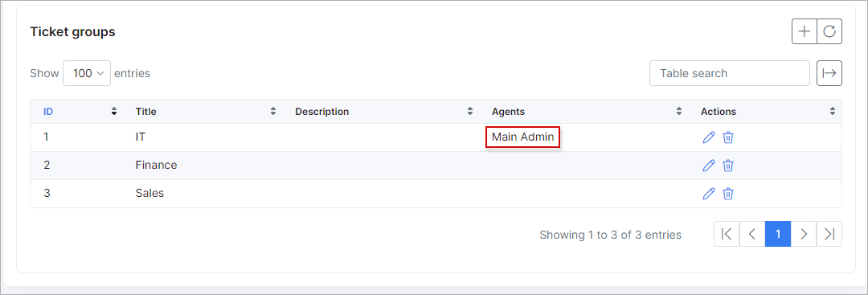
Task: Focus the Table search field
Action: tap(730, 73)
